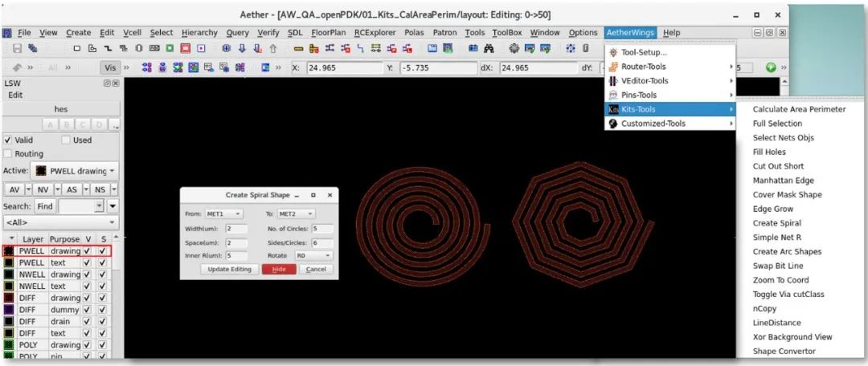Click Cancel in Create Spiral Shape dialog
Image resolution: width=868 pixels, height=366 pixels.
click(x=316, y=269)
